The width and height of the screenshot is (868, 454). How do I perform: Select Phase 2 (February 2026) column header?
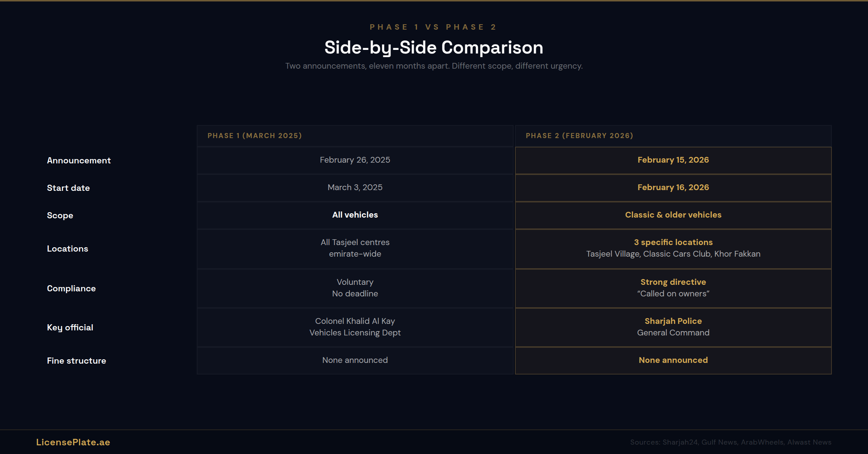coord(579,136)
